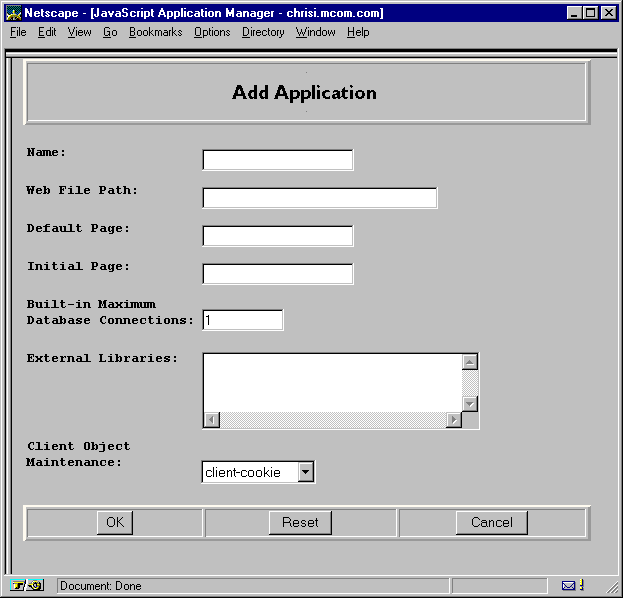Click up arrow of External Libraries scrollbar

(x=470, y=362)
